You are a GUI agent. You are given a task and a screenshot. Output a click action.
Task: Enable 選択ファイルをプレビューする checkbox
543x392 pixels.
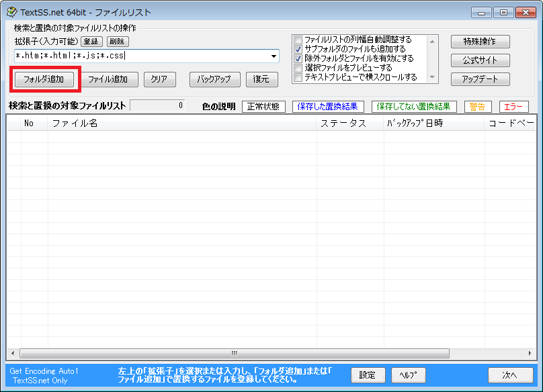pos(298,68)
